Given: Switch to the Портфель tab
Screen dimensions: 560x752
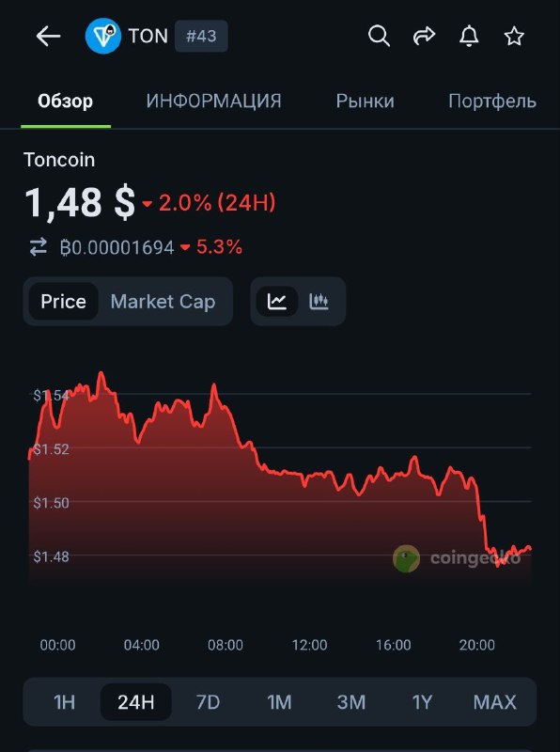Looking at the screenshot, I should click(x=490, y=102).
